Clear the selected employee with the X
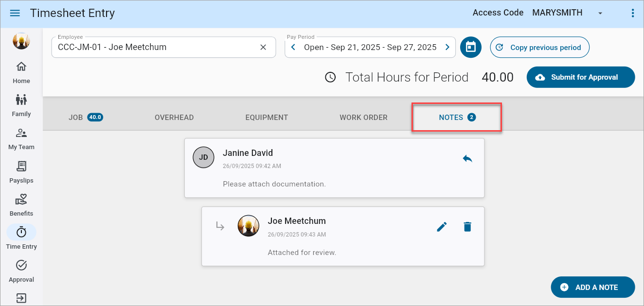 [263, 47]
